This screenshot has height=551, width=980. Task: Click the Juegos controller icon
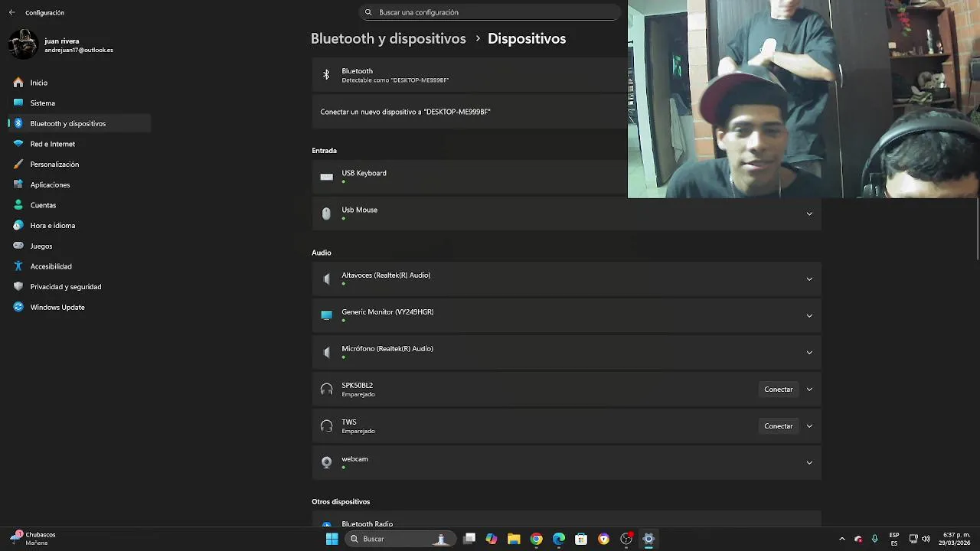[x=18, y=246]
